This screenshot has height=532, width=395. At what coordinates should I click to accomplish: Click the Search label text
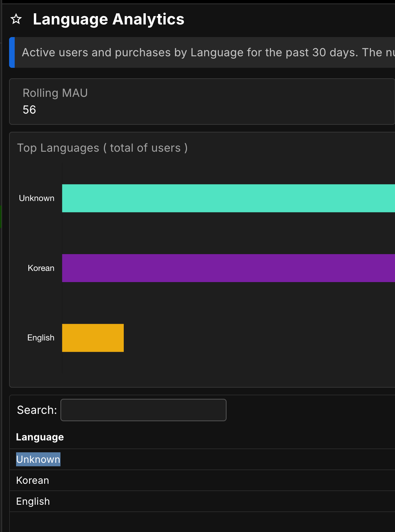[x=37, y=410]
